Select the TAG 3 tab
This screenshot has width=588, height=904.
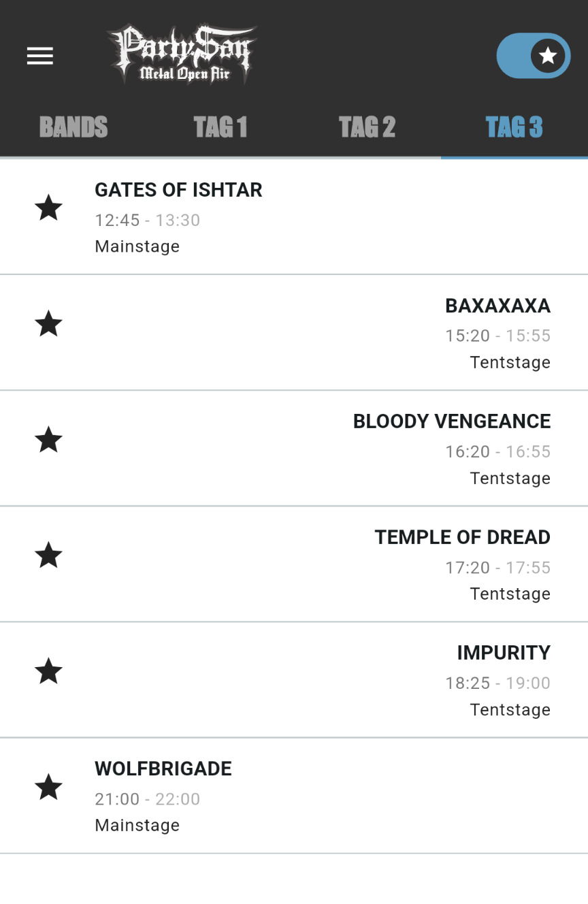[514, 127]
